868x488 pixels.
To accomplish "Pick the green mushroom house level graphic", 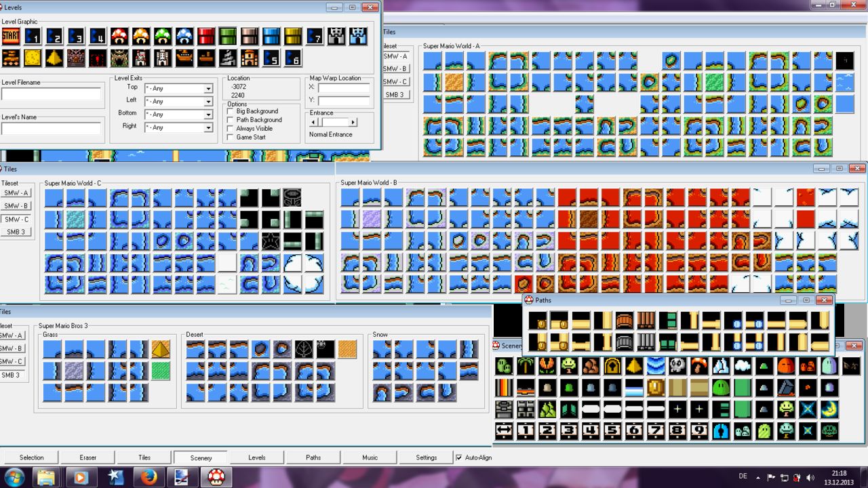I will coord(163,37).
